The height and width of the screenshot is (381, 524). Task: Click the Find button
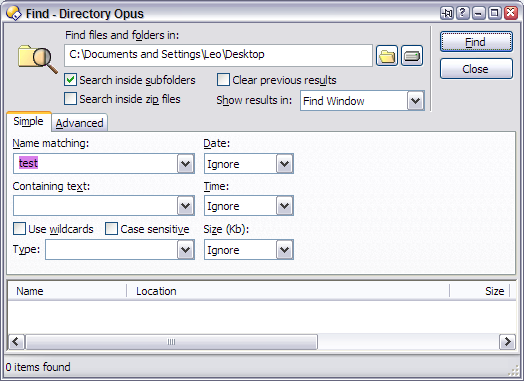click(476, 42)
